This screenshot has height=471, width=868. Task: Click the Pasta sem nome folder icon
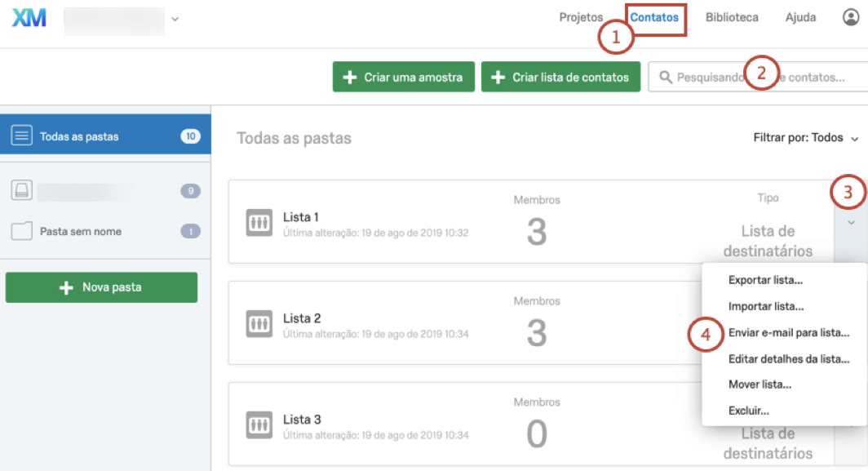coord(21,231)
